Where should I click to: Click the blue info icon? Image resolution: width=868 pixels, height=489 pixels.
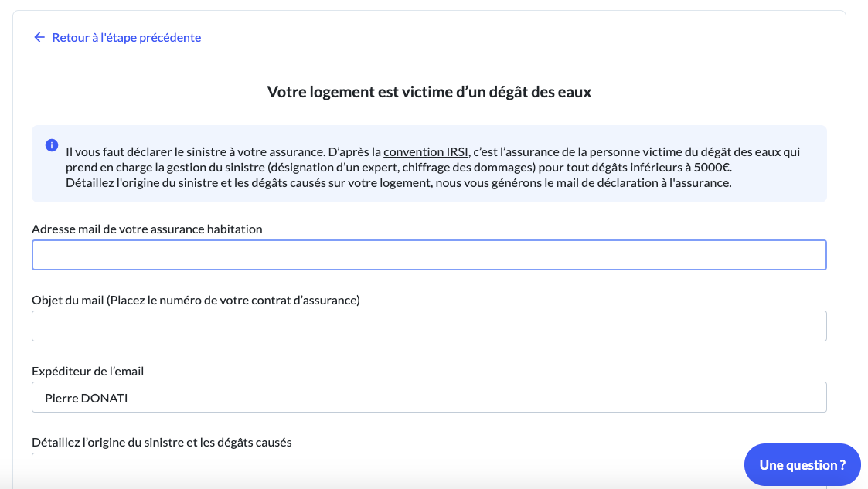[52, 145]
